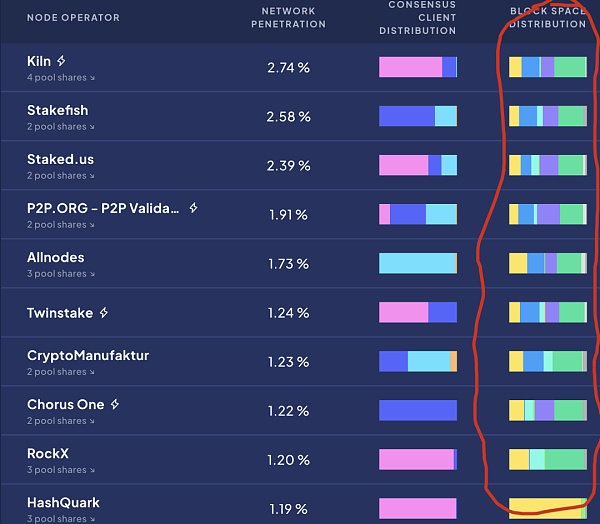Image resolution: width=600 pixels, height=524 pixels.
Task: Click Kiln's green block space segment
Action: (x=569, y=67)
